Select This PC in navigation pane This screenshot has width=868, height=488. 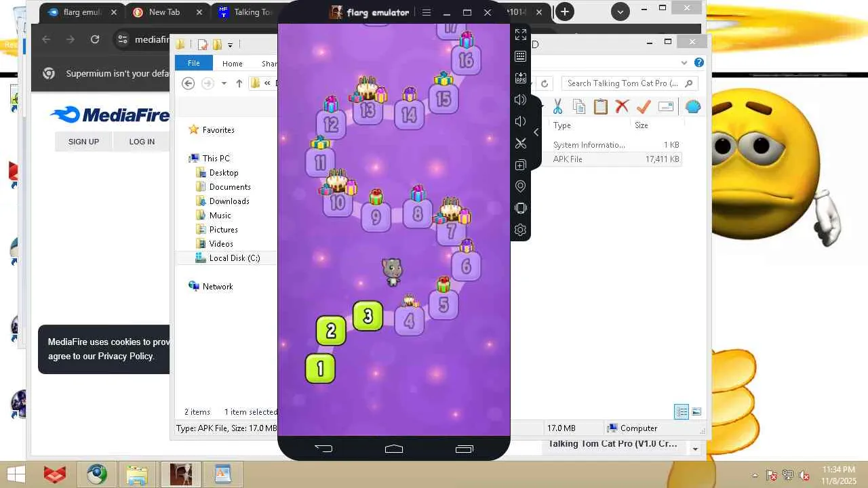[x=216, y=159]
